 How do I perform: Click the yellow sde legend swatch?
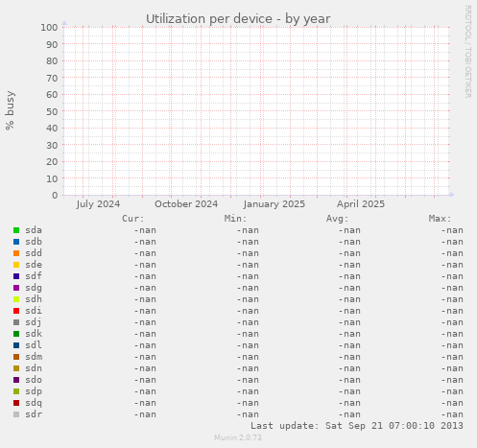pyautogui.click(x=16, y=265)
